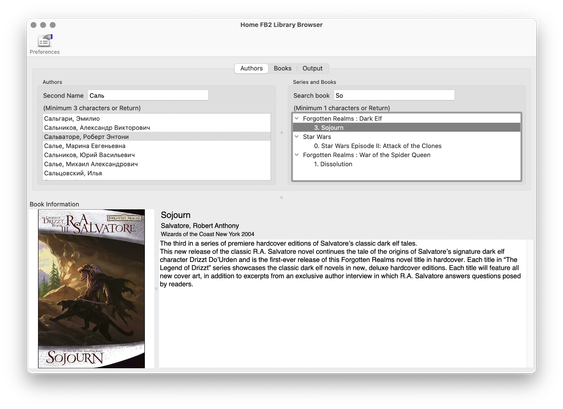
Task: Switch to the Output tab
Action: click(x=312, y=68)
